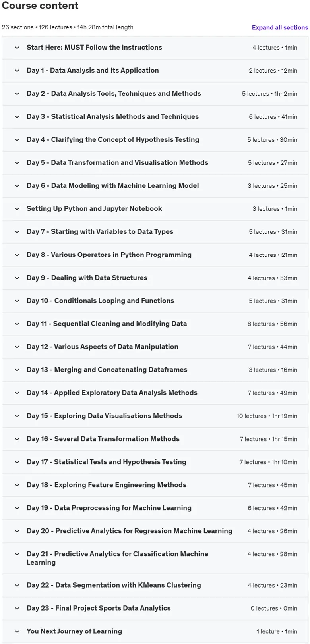Expand Day 15 Data Visualisations chevron
The image size is (310, 644).
coord(17,416)
